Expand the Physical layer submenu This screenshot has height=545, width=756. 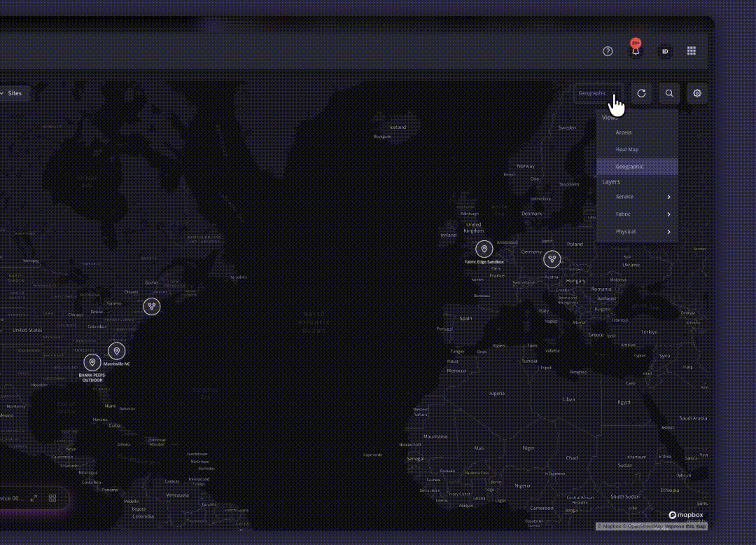coord(638,231)
